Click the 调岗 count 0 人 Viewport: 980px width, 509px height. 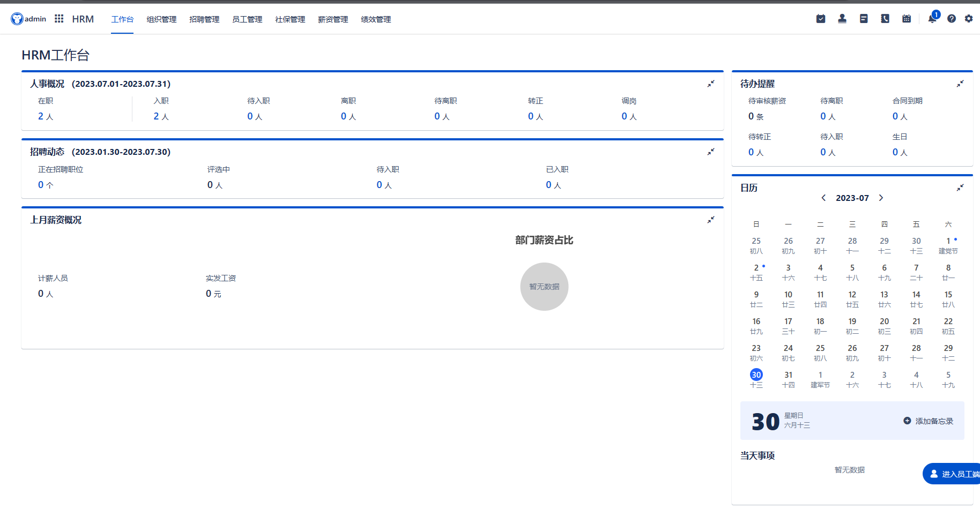(x=629, y=116)
